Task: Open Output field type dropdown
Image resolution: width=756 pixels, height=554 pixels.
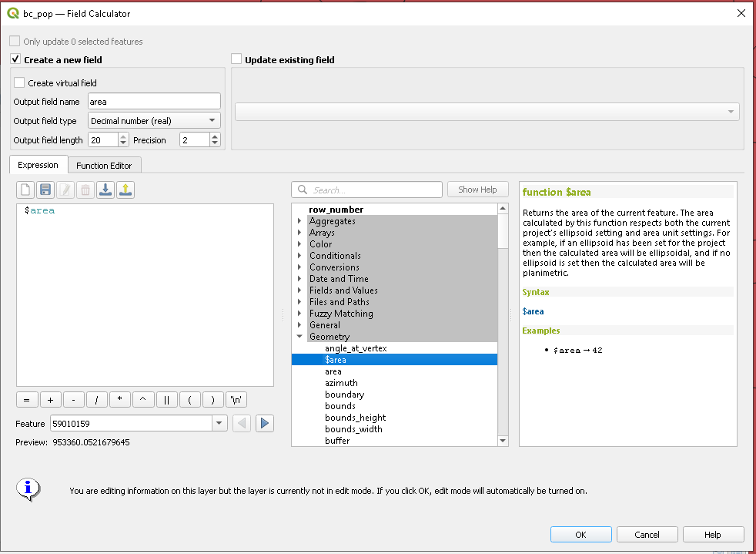Action: click(154, 121)
